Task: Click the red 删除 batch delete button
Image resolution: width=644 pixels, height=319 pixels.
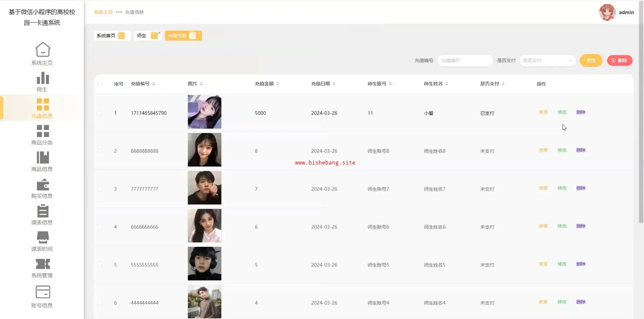Action: tap(619, 60)
